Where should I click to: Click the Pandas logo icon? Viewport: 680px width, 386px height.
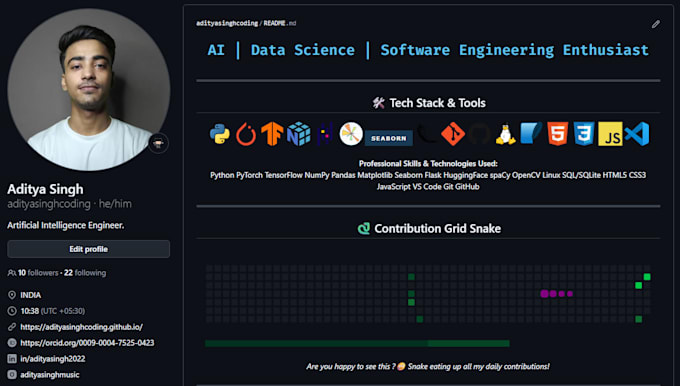point(325,134)
